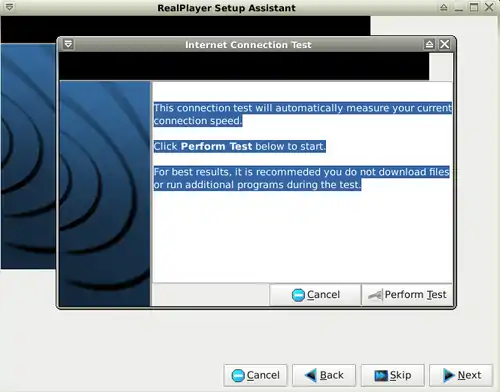Maximize the RealPlayer Setup Assistant window
The height and width of the screenshot is (392, 500).
tap(474, 7)
